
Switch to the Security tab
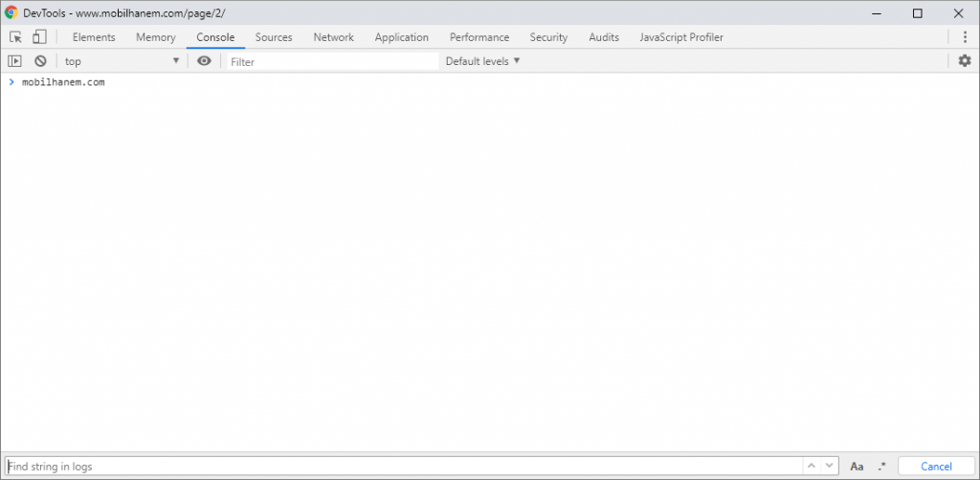pyautogui.click(x=548, y=37)
